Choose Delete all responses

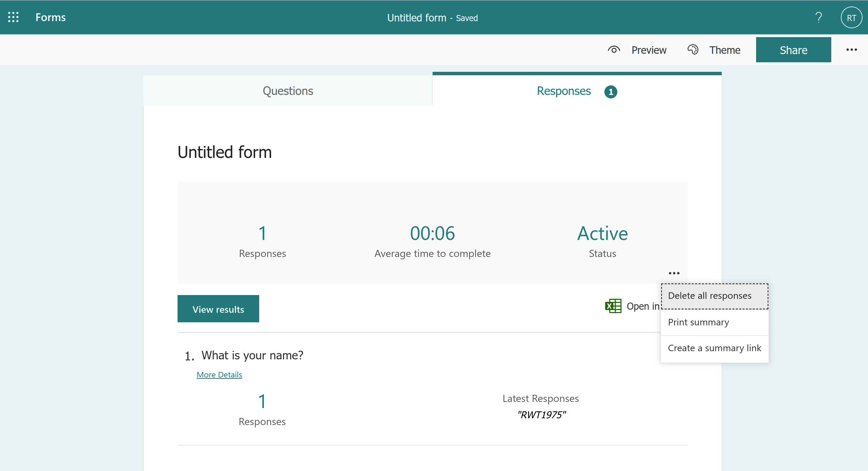(x=710, y=296)
